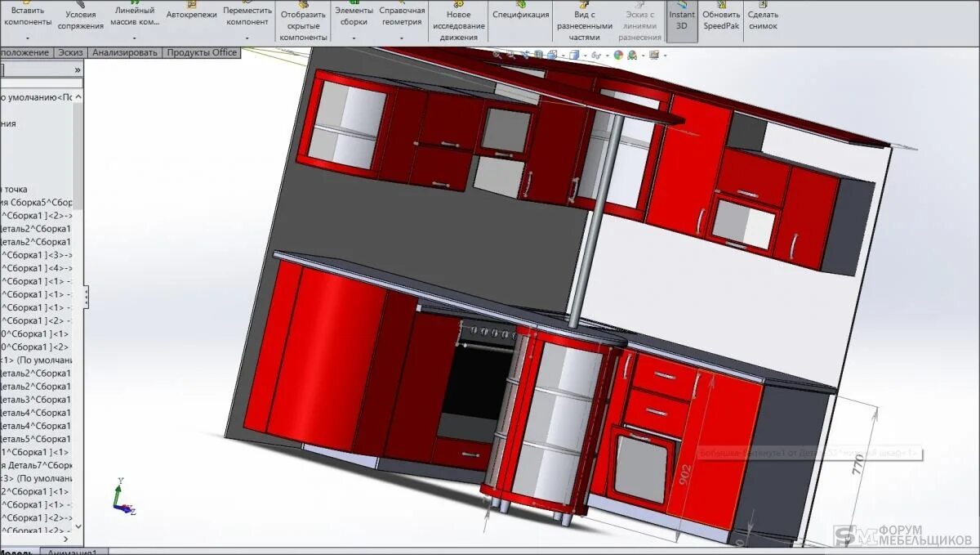The width and height of the screenshot is (980, 555).
Task: Select tree row 'Деталь7^Сборк'
Action: click(37, 465)
